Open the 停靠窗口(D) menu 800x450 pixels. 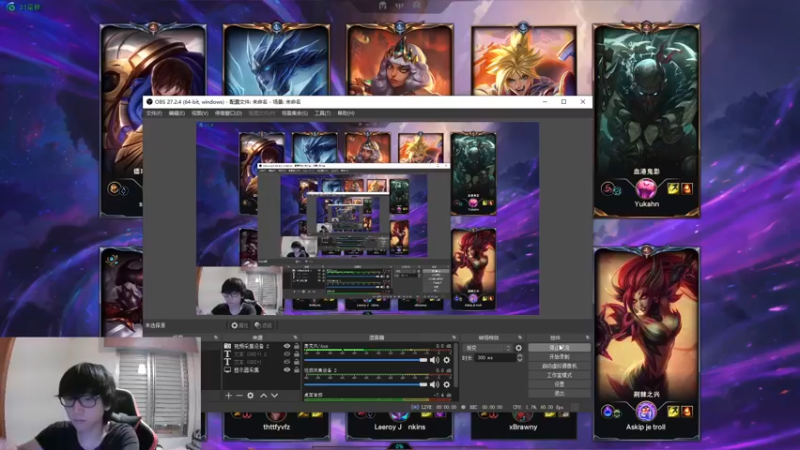click(x=228, y=113)
